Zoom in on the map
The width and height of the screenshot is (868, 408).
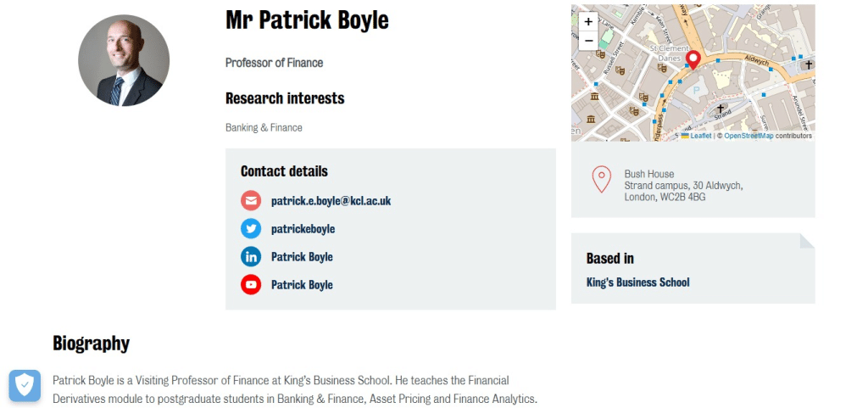[588, 21]
